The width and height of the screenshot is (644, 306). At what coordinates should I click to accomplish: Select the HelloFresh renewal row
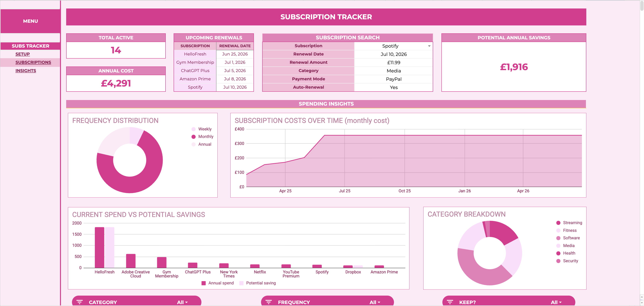[214, 54]
